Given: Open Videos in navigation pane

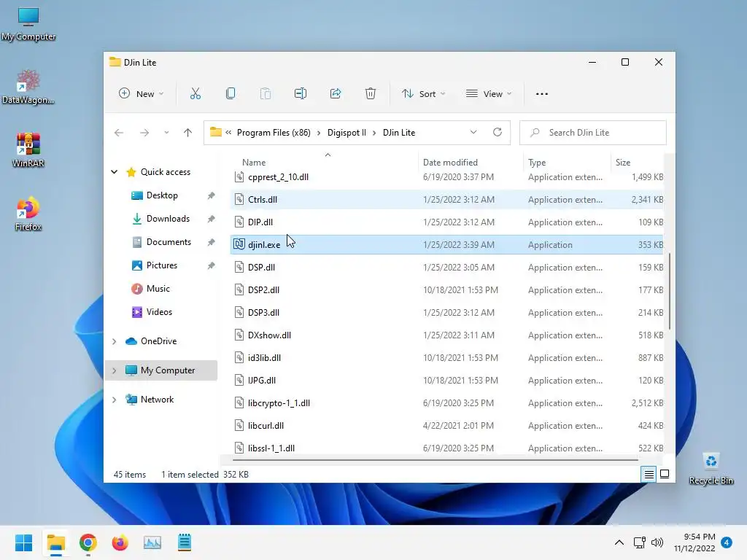Looking at the screenshot, I should tap(159, 312).
